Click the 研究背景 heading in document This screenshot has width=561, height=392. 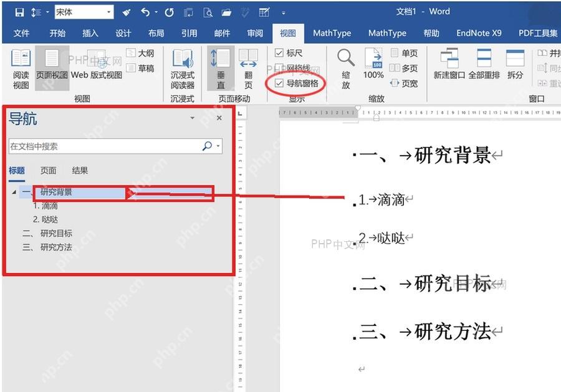tap(453, 155)
